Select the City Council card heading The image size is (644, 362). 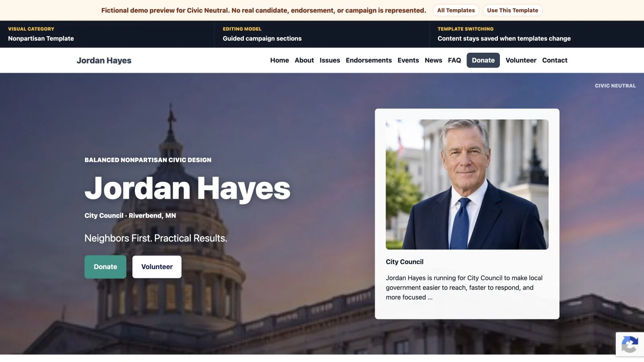(405, 262)
